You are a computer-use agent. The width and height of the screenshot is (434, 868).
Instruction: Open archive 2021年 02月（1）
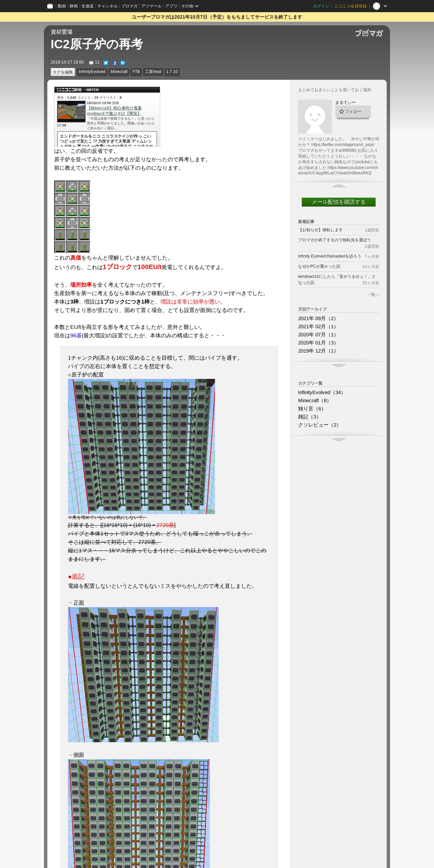(x=318, y=327)
